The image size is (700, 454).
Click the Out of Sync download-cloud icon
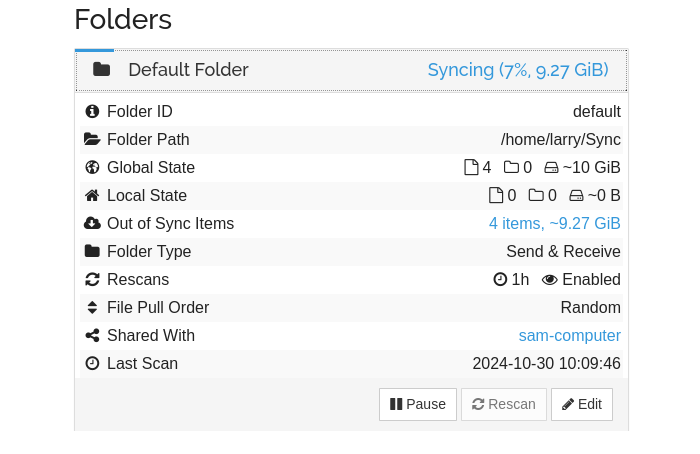pyautogui.click(x=92, y=223)
